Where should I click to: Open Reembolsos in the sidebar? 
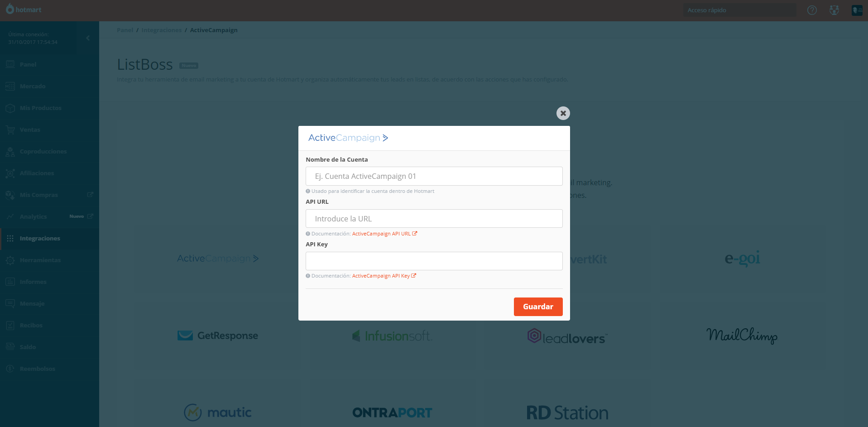click(x=49, y=369)
